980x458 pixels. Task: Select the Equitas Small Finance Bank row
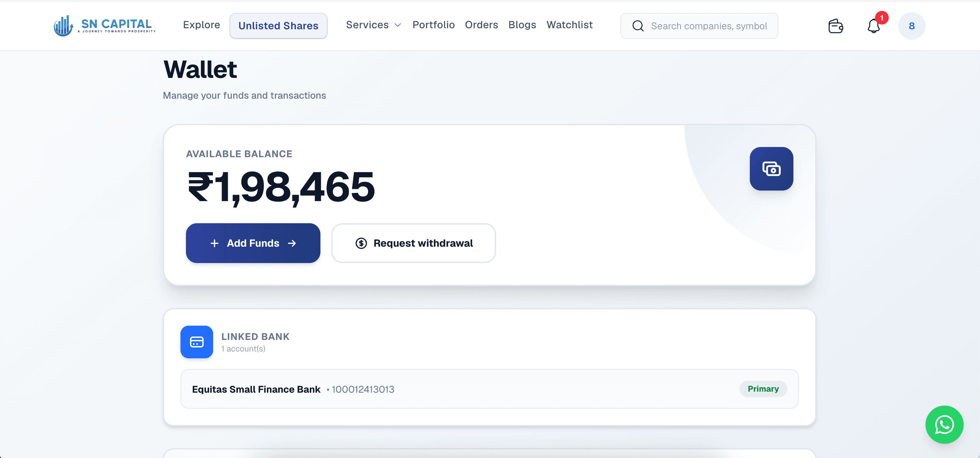pos(489,389)
